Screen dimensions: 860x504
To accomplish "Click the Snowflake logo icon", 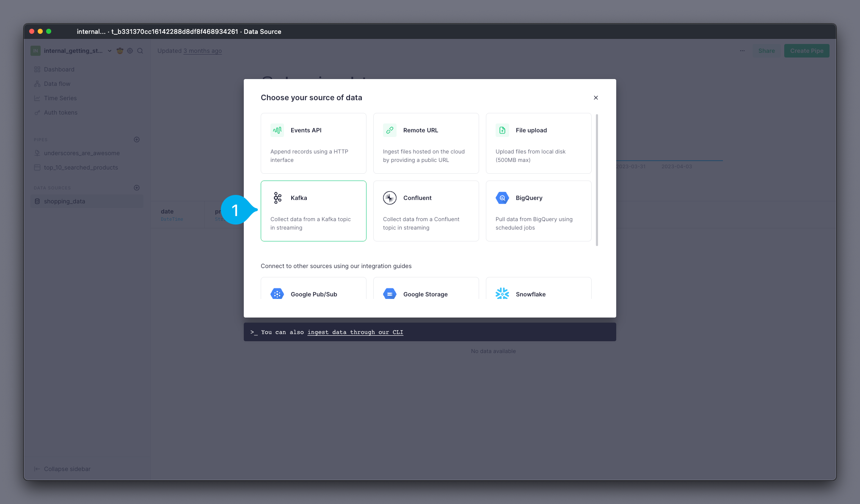I will pos(502,293).
